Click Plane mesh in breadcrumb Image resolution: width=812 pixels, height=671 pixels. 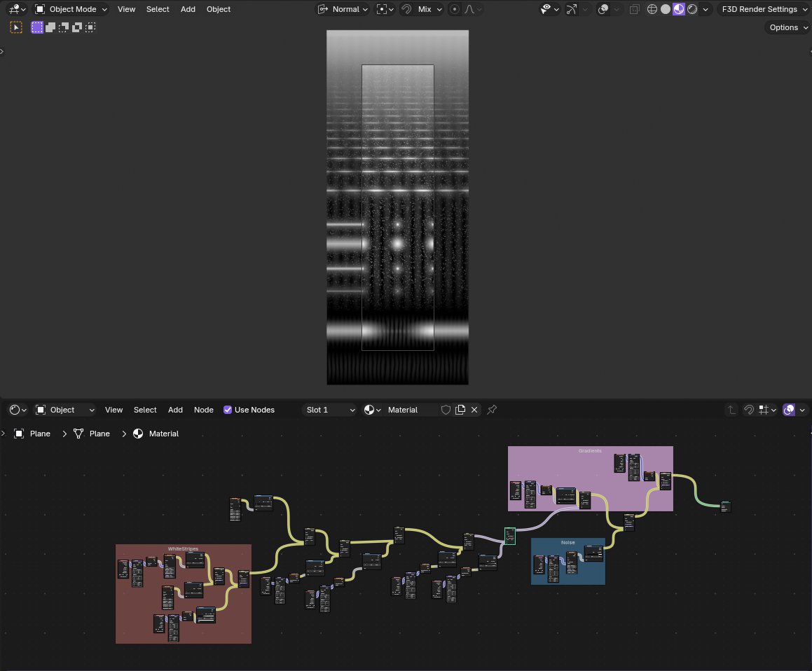(x=92, y=434)
